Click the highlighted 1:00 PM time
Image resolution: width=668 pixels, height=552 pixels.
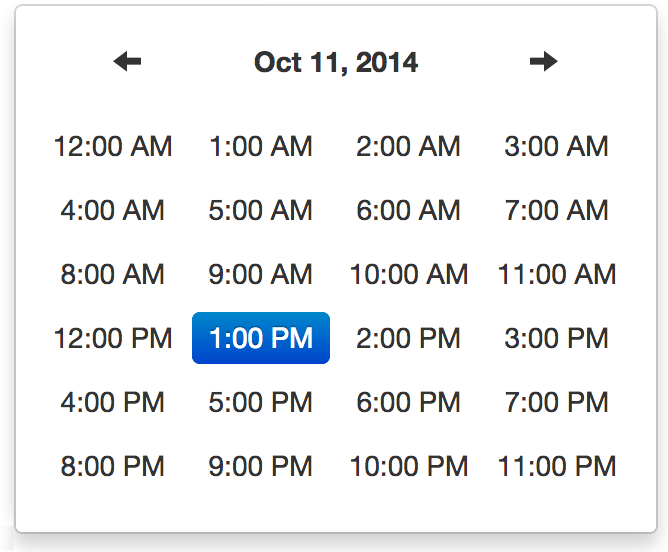pos(261,338)
